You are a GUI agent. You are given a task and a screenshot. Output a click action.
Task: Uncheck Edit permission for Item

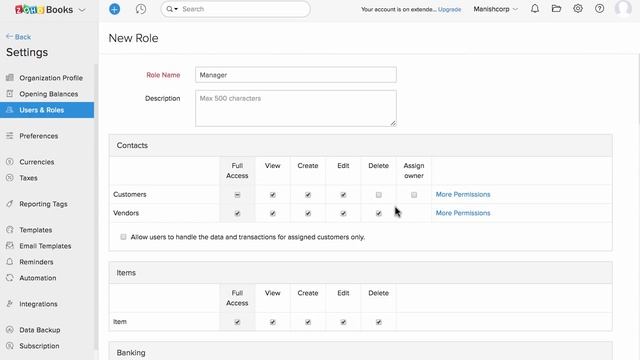(x=343, y=322)
